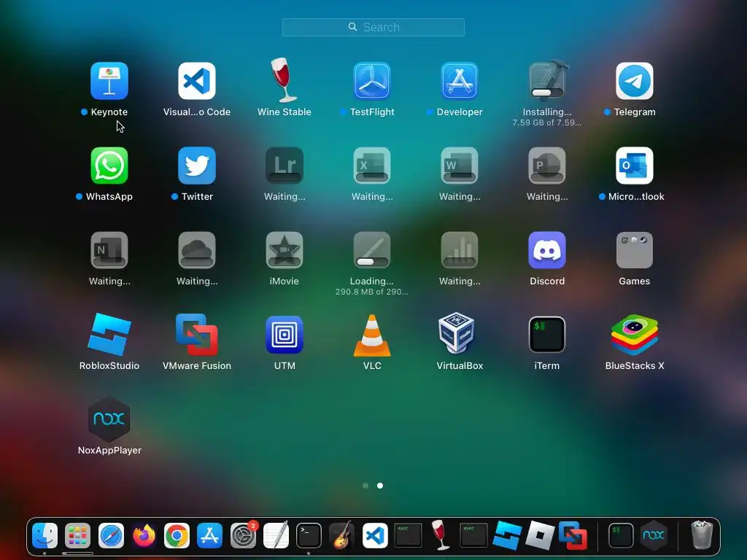The image size is (747, 560).
Task: Launch Roblox player icon in the Dock
Action: point(540,536)
